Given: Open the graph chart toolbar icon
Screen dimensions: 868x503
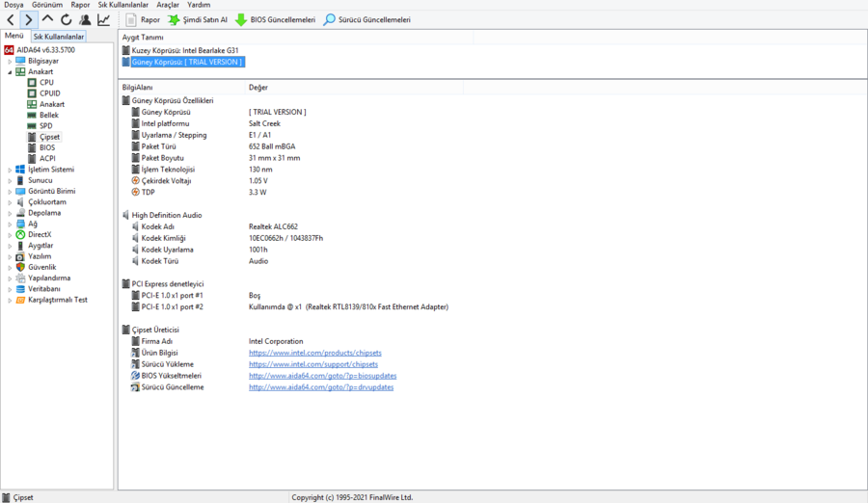Looking at the screenshot, I should pyautogui.click(x=103, y=20).
